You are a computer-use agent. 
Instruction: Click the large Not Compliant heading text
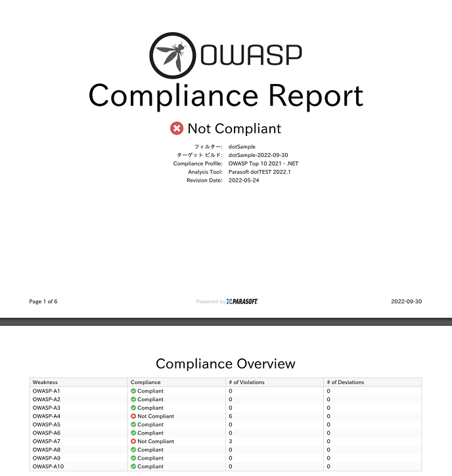234,129
